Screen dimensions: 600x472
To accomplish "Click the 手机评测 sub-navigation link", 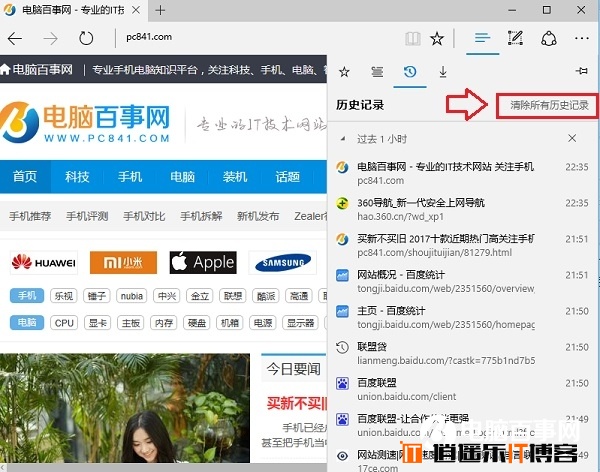I will (87, 216).
